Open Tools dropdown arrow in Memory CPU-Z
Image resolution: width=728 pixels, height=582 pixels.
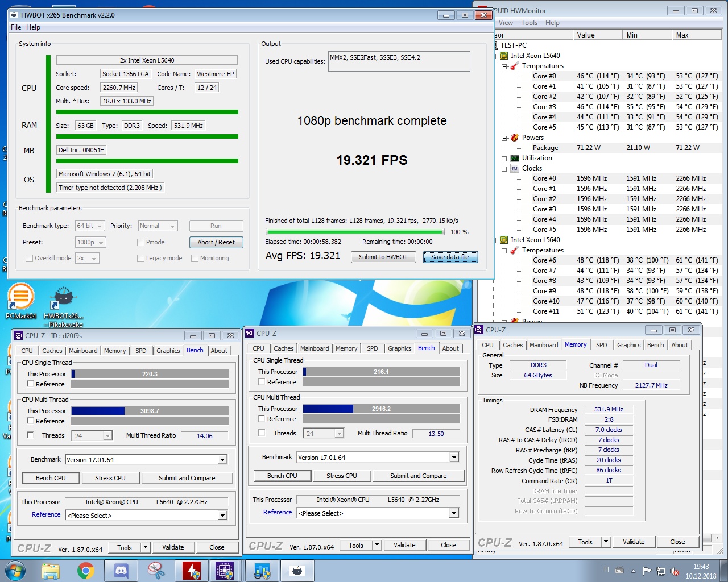click(x=606, y=542)
